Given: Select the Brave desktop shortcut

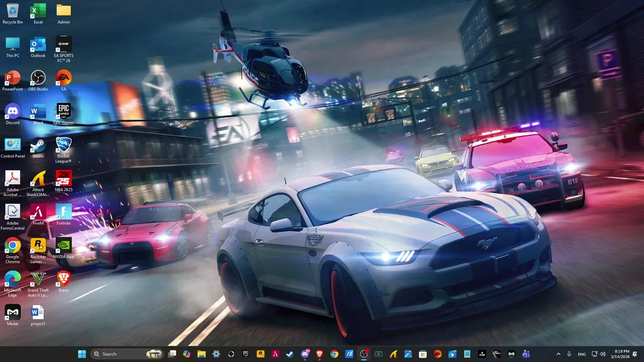Looking at the screenshot, I should pos(63,282).
